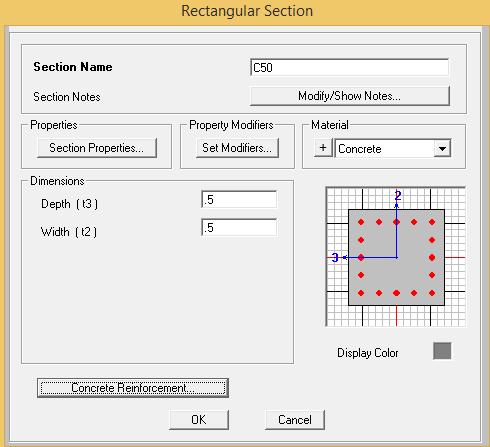This screenshot has width=490, height=447.
Task: Click the Width (t2) value field
Action: 239,228
